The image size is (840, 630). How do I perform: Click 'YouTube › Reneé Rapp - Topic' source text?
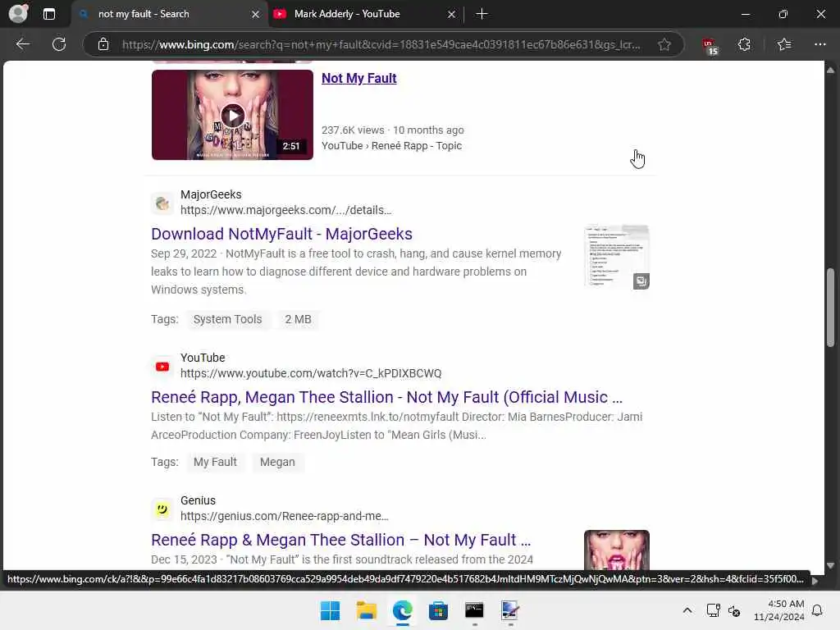pyautogui.click(x=391, y=146)
